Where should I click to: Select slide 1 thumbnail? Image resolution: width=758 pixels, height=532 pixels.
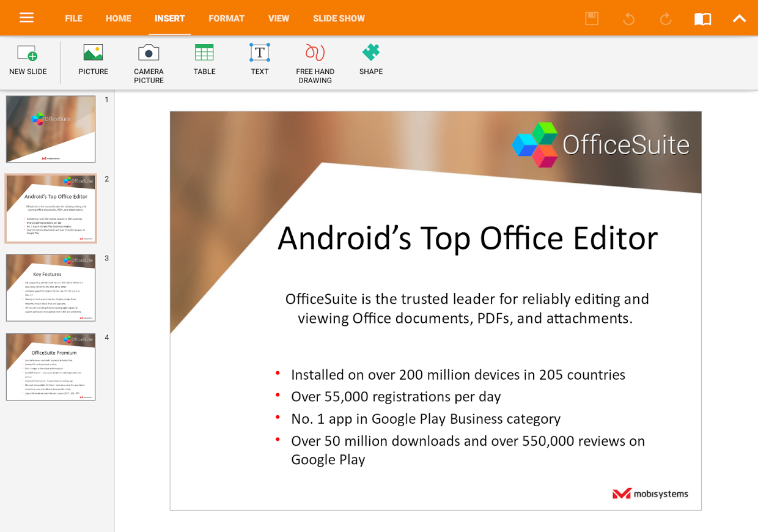51,129
